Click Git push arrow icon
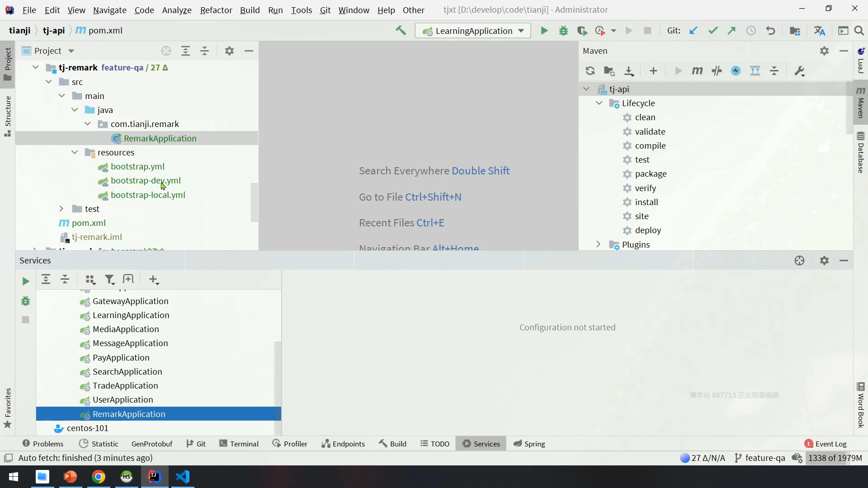This screenshot has height=488, width=868. [731, 31]
